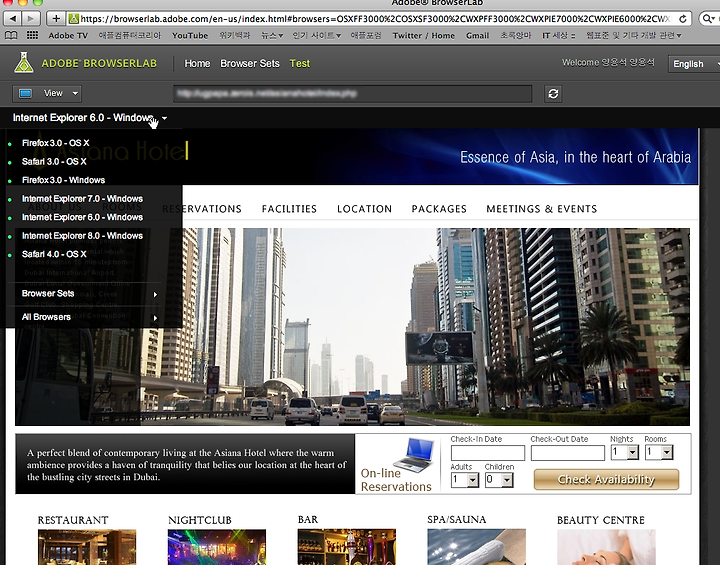Click the Safari back arrow button

tap(13, 18)
